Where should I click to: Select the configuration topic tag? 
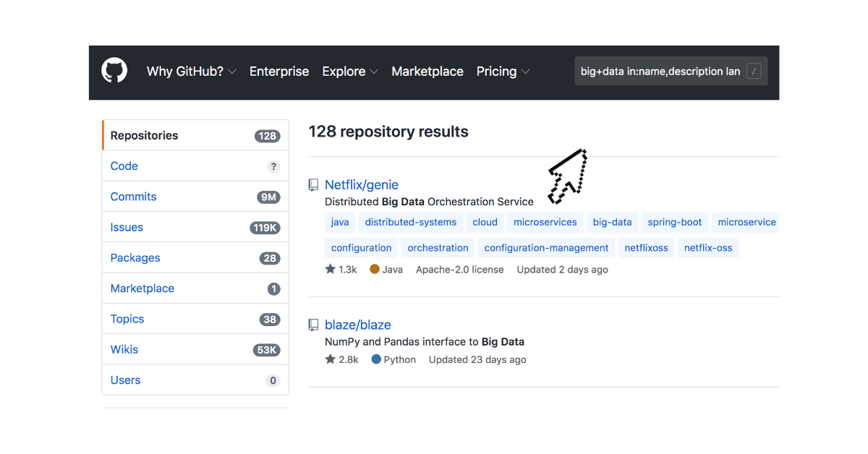coord(362,248)
